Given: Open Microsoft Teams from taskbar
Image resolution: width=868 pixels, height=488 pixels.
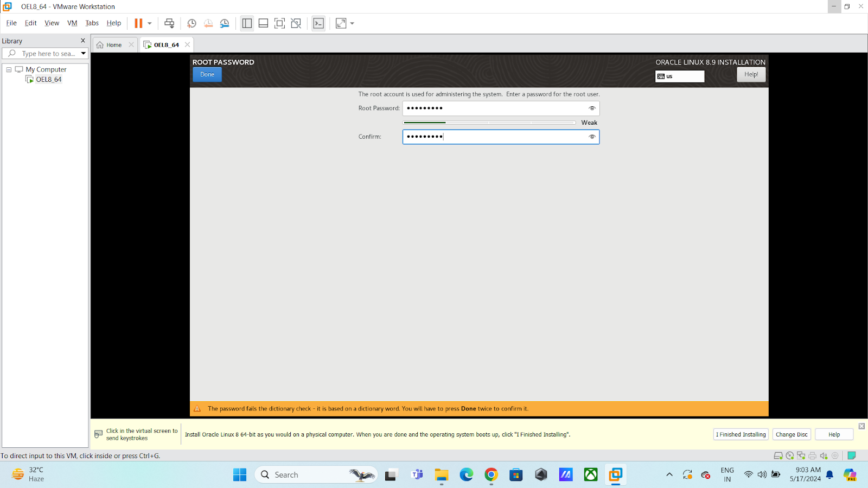Looking at the screenshot, I should [417, 475].
